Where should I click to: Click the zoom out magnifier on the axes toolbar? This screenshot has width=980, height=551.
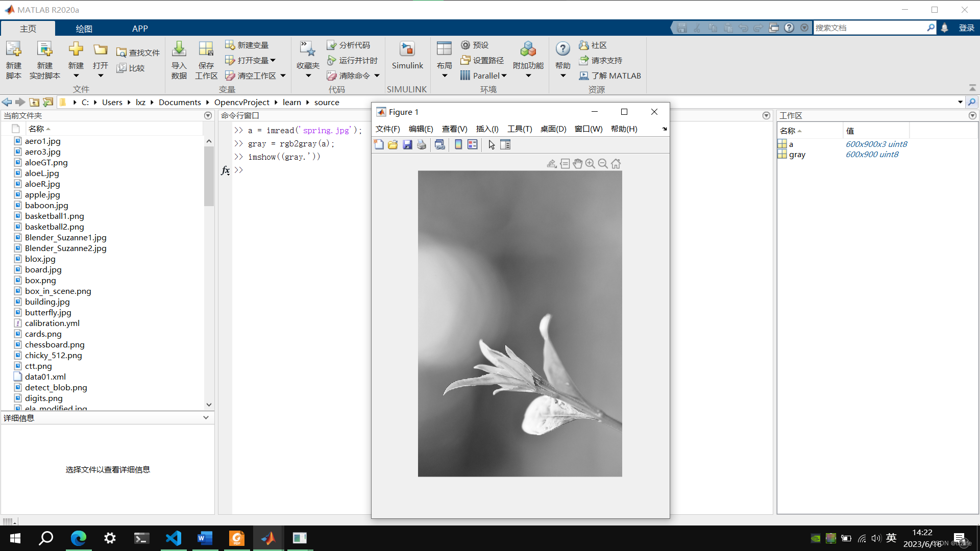[603, 164]
